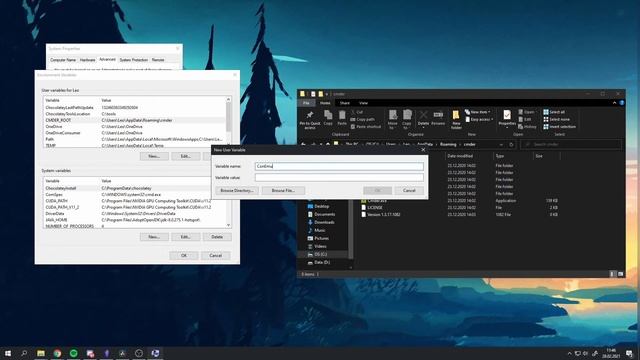Select the LICENSE file in Explorer
Screen dimensions: 640x360
pos(375,208)
